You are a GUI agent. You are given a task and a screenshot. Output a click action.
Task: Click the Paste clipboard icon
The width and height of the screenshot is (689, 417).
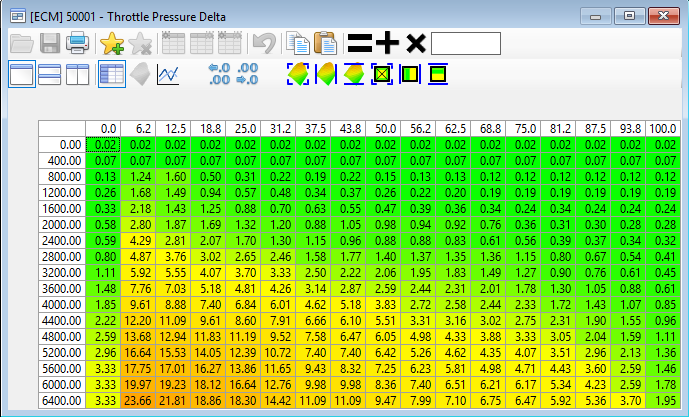coord(325,43)
